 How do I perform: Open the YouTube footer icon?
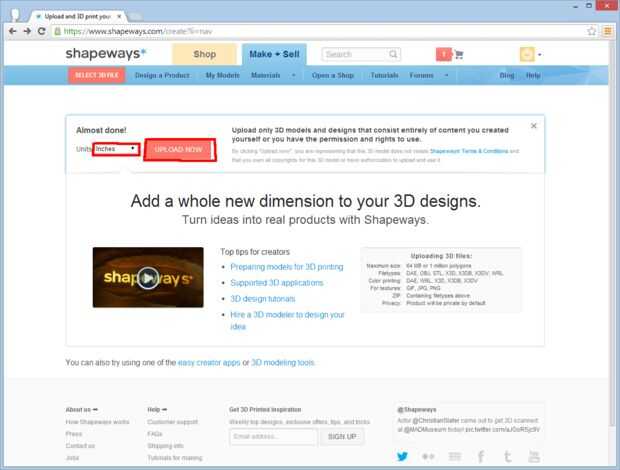[x=534, y=457]
